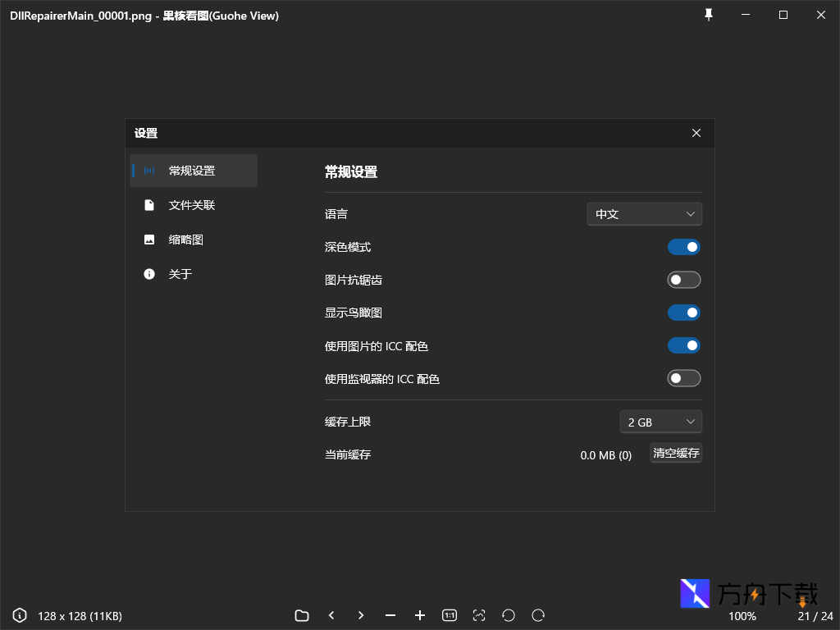The width and height of the screenshot is (840, 630).
Task: Click the image info icon
Action: click(18, 615)
